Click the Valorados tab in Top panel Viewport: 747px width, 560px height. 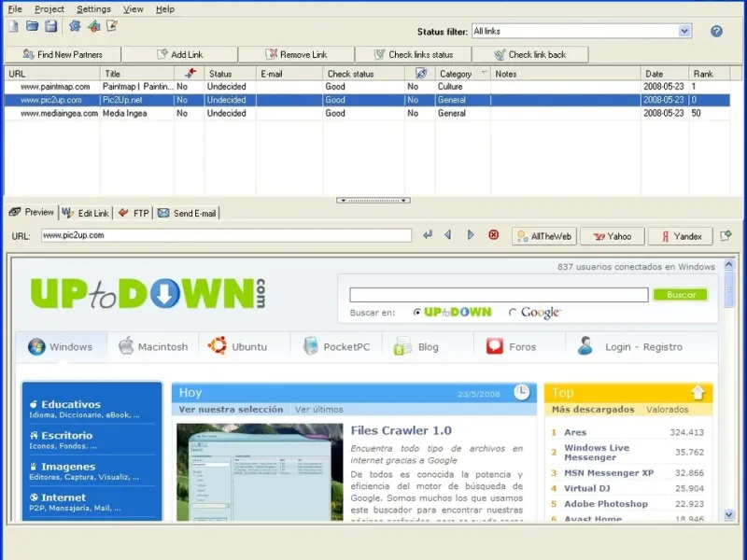pyautogui.click(x=667, y=409)
